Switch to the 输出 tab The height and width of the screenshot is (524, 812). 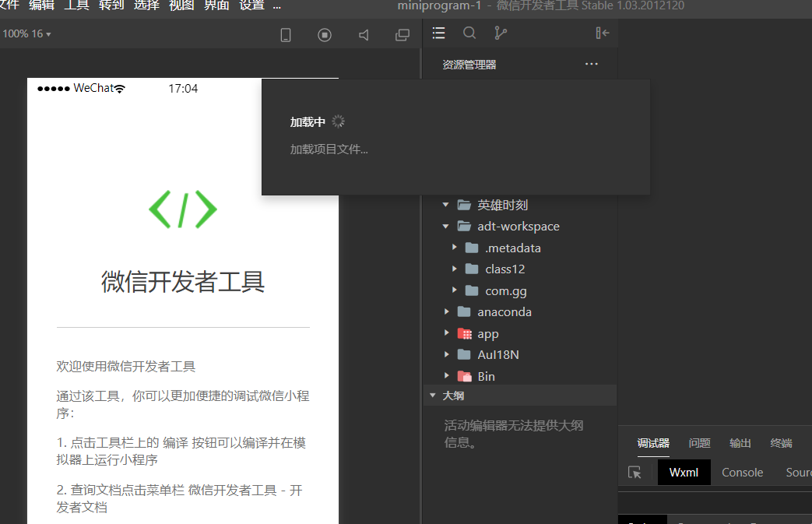(740, 443)
